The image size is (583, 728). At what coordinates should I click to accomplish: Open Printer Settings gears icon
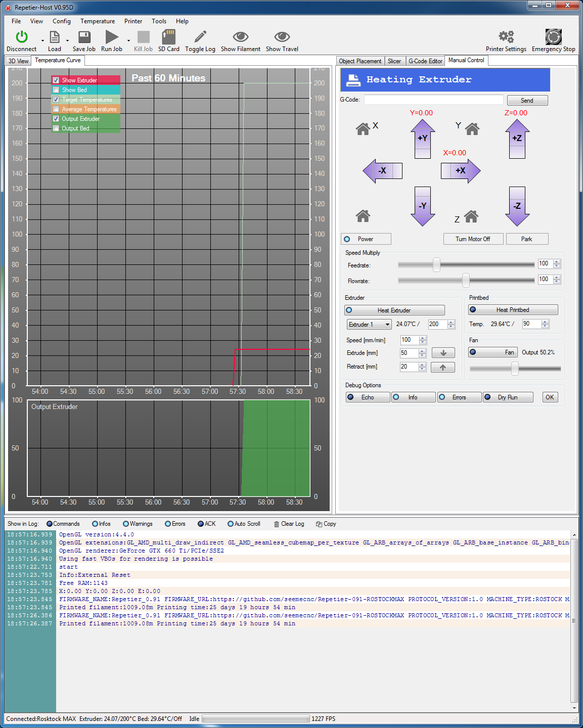pos(506,37)
